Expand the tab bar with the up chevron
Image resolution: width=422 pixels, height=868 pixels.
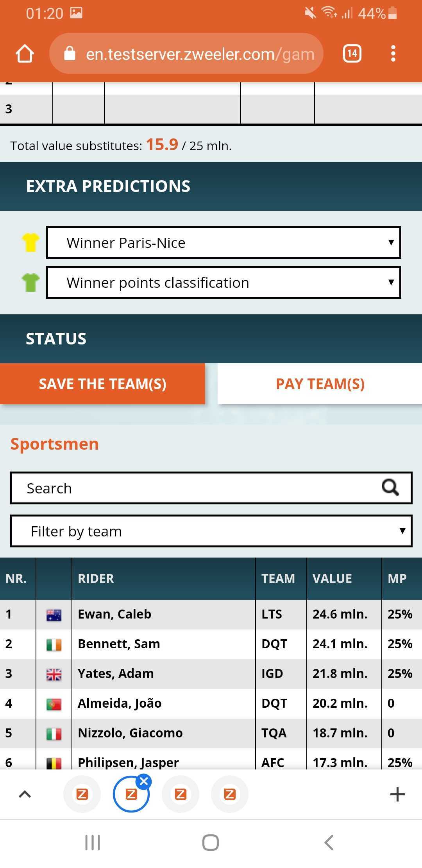click(25, 794)
